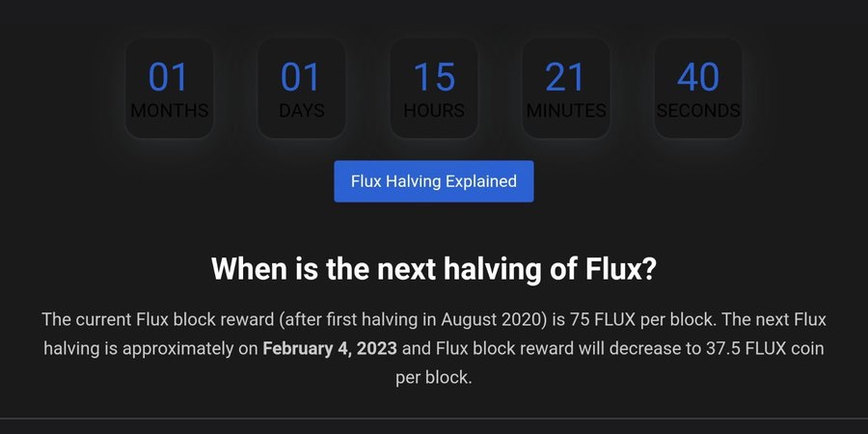Click the words "per block." on the last line
Screen dimensions: 868x434
434,377
